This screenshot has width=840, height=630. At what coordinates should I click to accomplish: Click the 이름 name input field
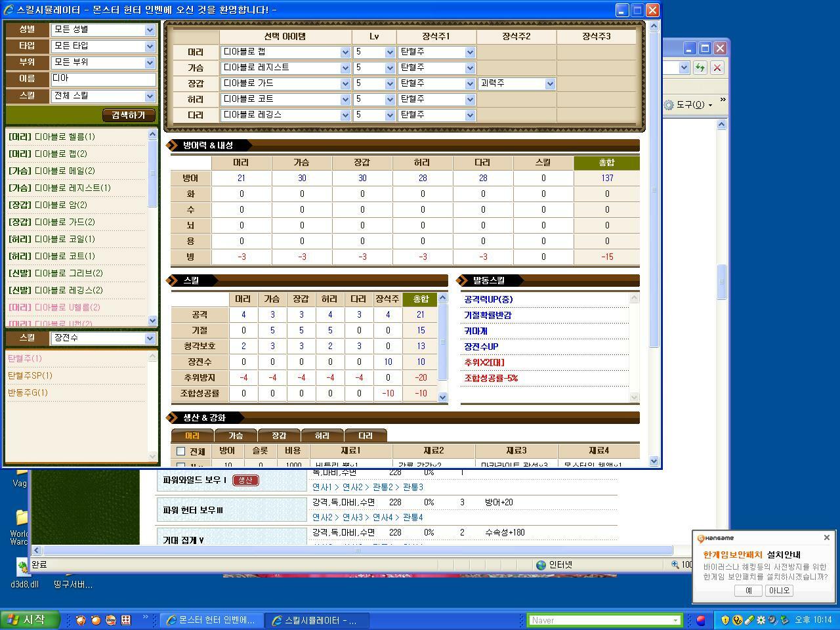pyautogui.click(x=104, y=79)
